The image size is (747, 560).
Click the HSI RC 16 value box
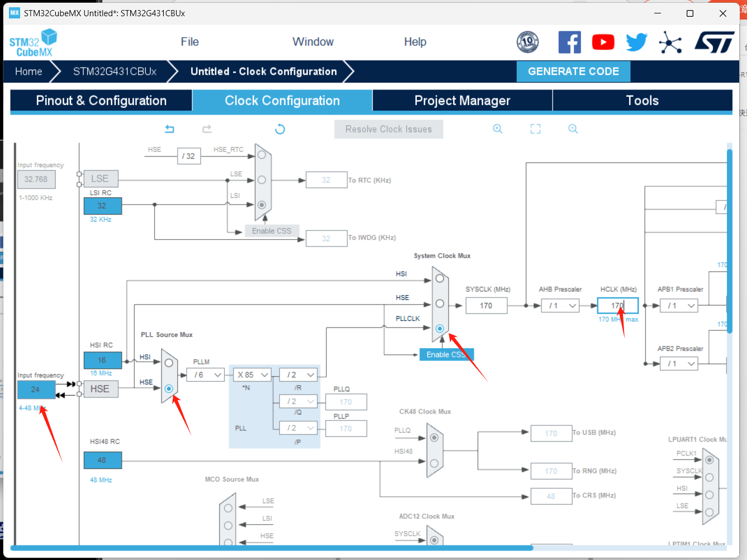(103, 360)
